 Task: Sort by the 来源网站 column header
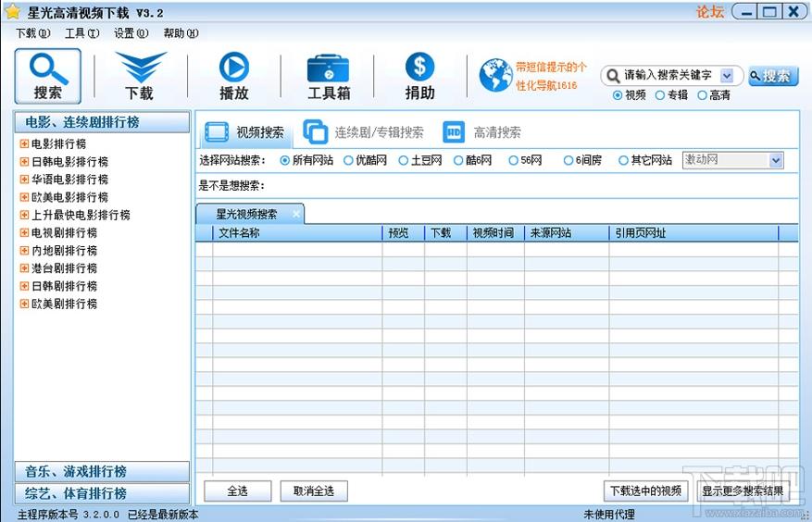(x=567, y=233)
